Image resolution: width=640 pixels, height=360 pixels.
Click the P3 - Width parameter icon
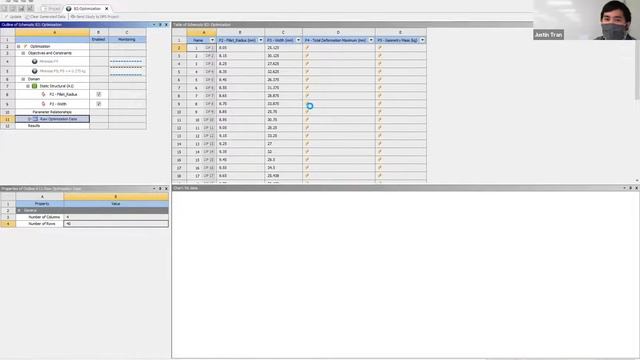[44, 104]
